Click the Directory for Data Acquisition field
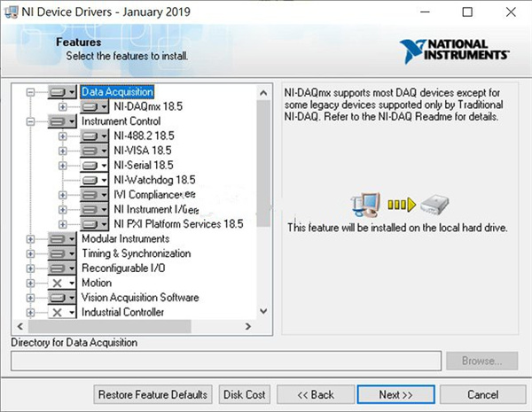Screen dimensions: 532x412 point(226,361)
